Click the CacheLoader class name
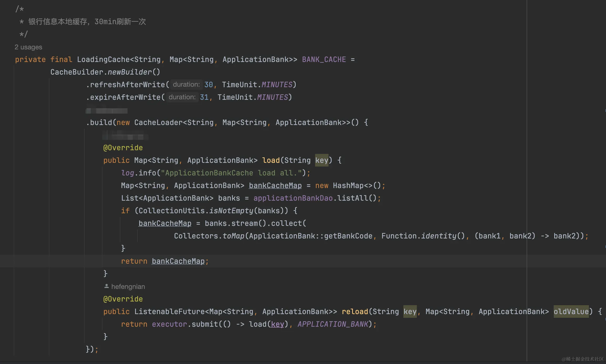Viewport: 606px width, 364px height. 158,122
